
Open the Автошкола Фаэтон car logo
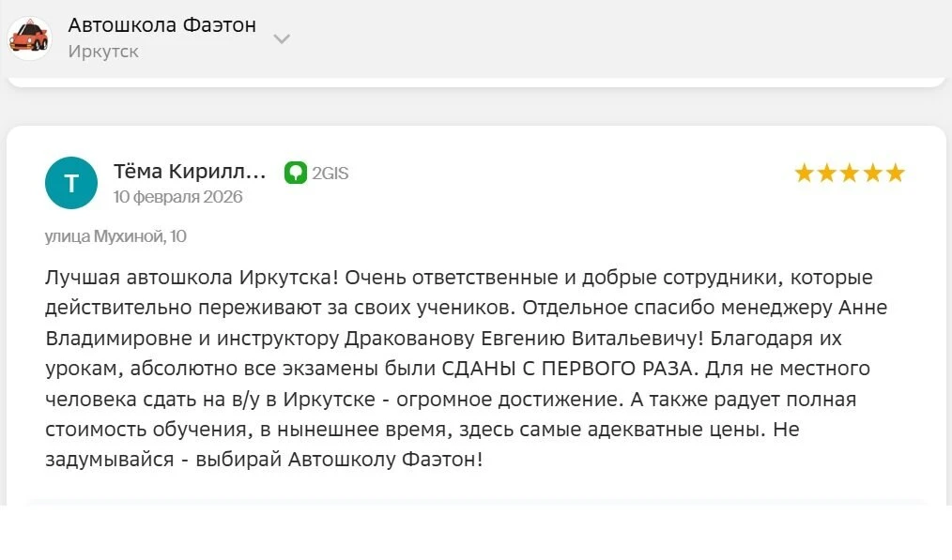29,38
